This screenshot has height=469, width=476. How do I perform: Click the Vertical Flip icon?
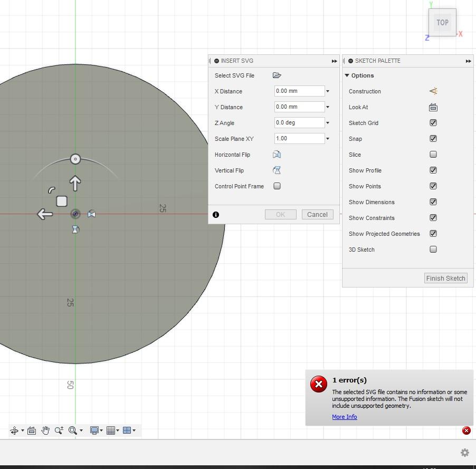point(277,170)
